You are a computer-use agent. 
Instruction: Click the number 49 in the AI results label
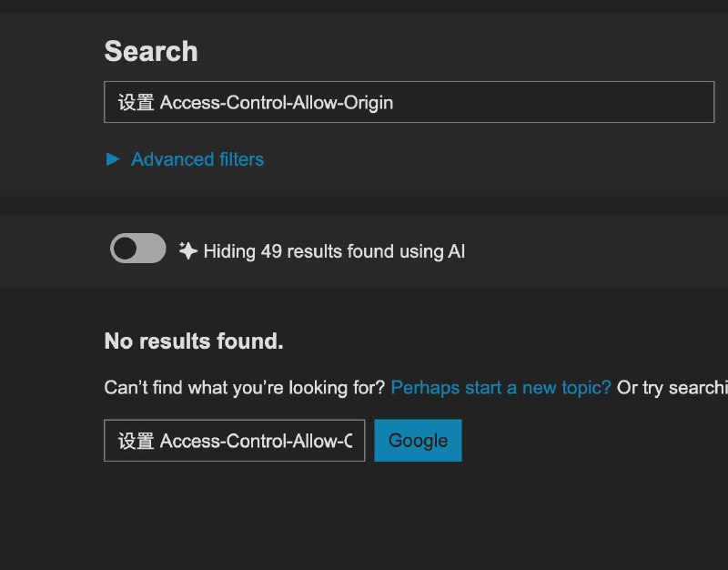coord(271,251)
